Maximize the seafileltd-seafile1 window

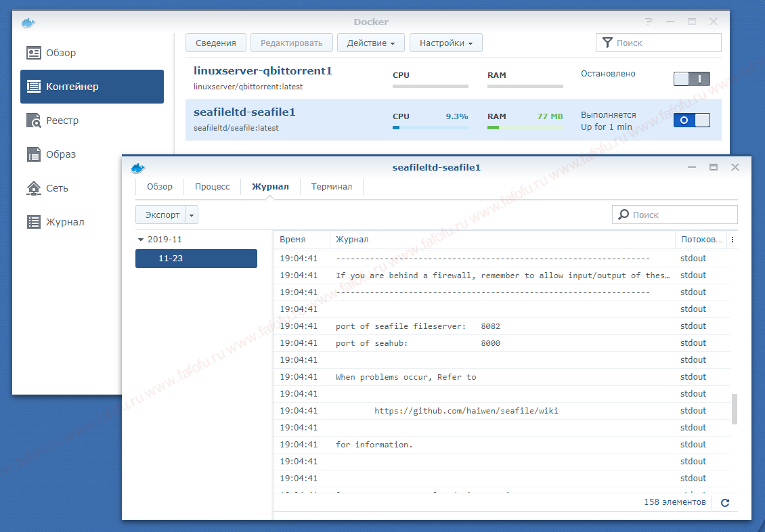(x=714, y=167)
